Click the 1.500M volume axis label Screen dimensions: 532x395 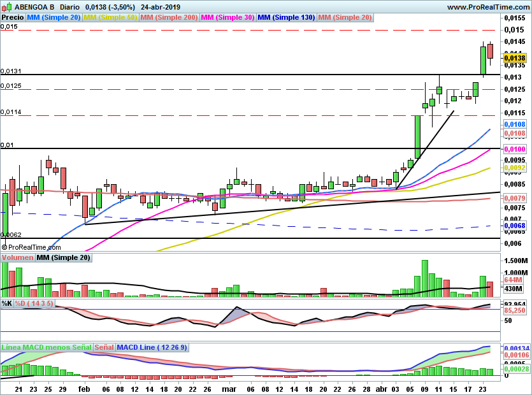pyautogui.click(x=516, y=261)
